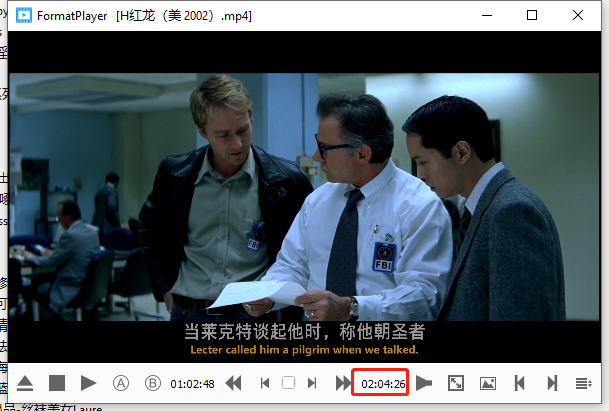Minimize the FormatPlayer window

[x=487, y=16]
